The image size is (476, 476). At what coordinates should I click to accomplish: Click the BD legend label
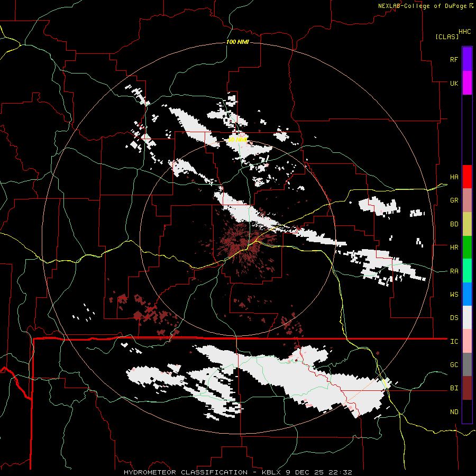(454, 224)
